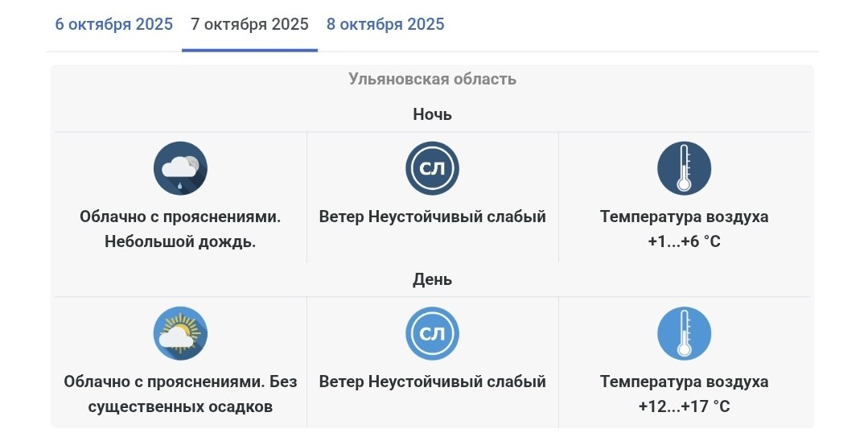Click the light blue day thermometer icon
Image resolution: width=868 pixels, height=433 pixels.
[x=684, y=333]
